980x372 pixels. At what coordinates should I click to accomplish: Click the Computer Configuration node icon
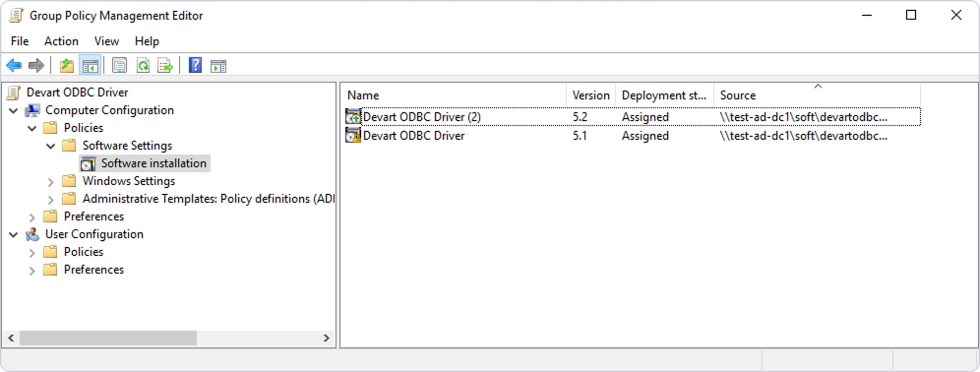coord(31,110)
